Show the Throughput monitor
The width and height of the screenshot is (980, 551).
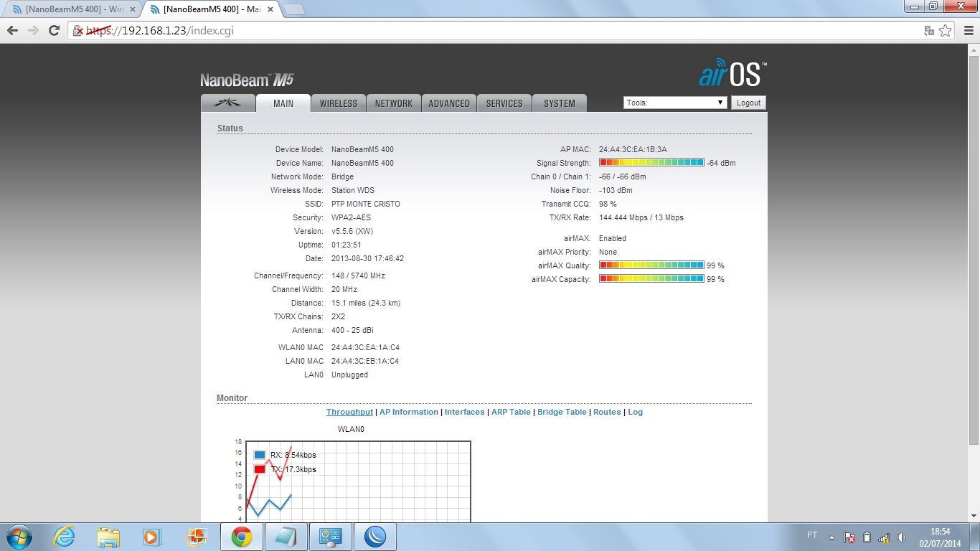point(349,412)
